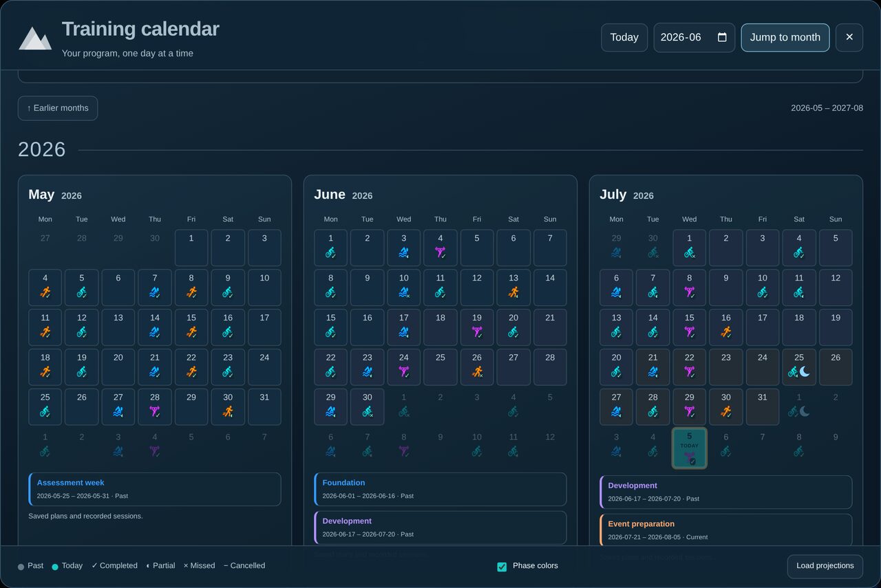Click the 2026-06 month input field
This screenshot has width=881, height=588.
(694, 38)
